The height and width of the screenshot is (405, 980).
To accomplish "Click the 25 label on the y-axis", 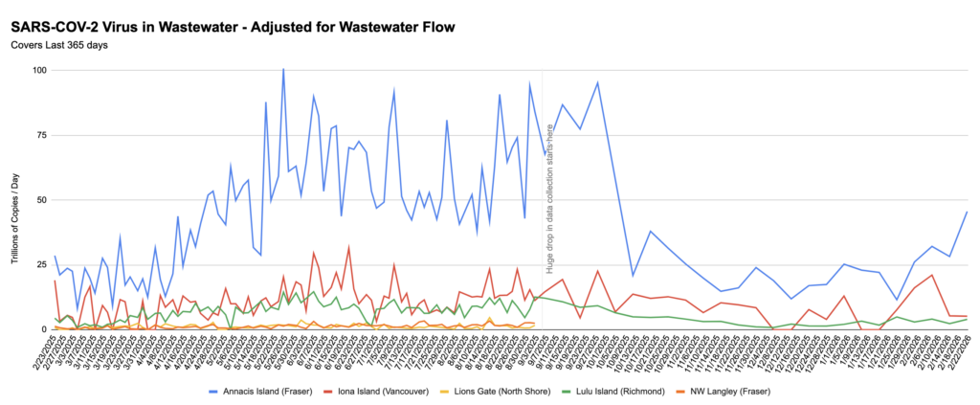I will pyautogui.click(x=43, y=264).
